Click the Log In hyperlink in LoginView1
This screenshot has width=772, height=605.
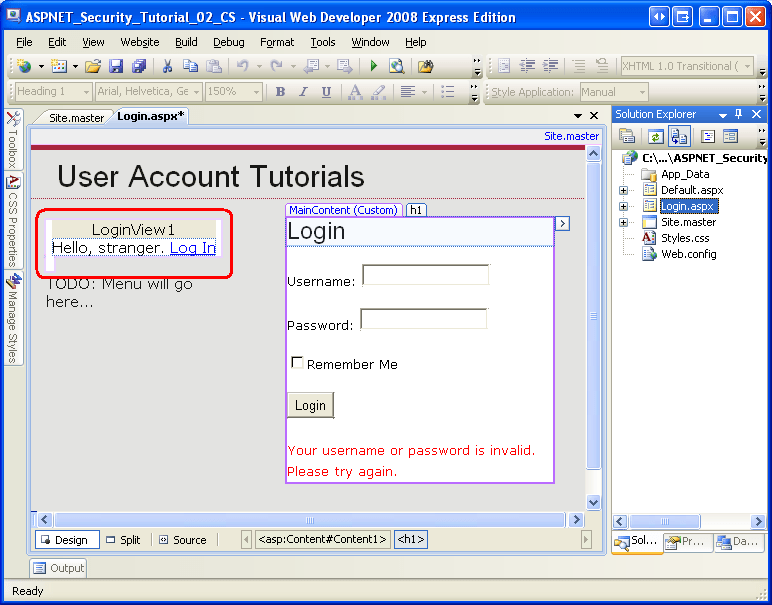[x=193, y=248]
